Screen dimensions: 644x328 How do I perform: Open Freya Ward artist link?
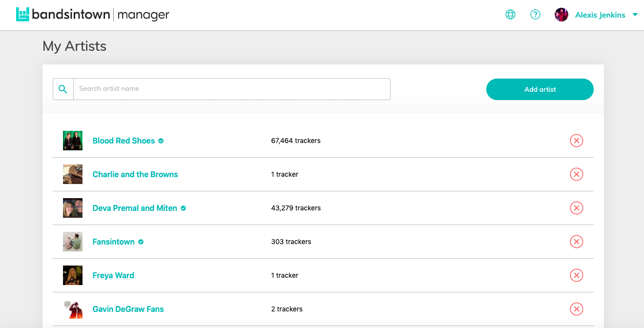(x=113, y=275)
